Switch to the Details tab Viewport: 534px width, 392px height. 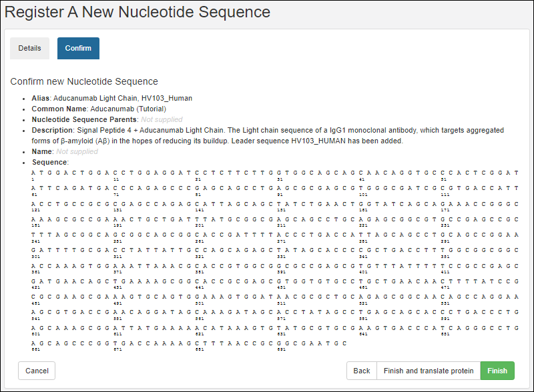tap(29, 48)
